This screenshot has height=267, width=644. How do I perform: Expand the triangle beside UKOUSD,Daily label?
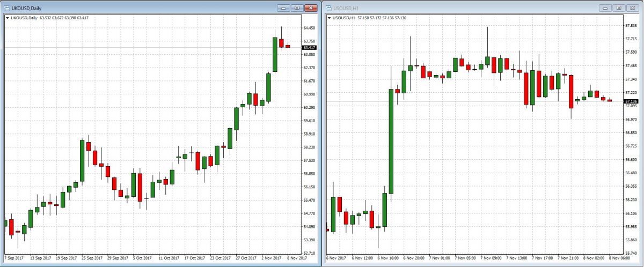(x=6, y=18)
